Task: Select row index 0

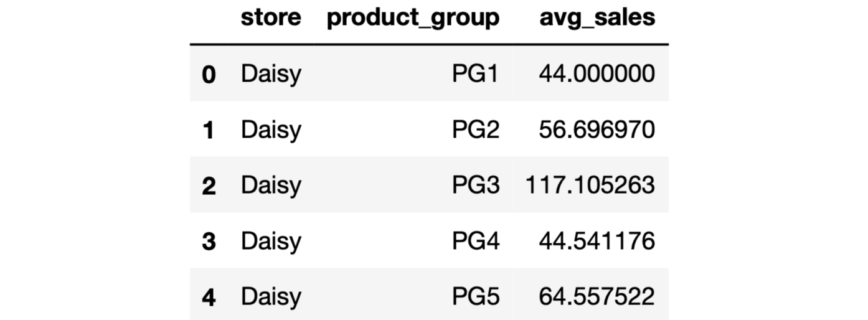Action: point(209,75)
